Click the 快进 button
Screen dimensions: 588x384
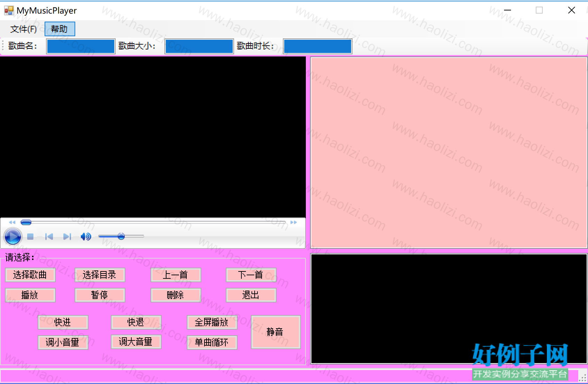(x=63, y=322)
